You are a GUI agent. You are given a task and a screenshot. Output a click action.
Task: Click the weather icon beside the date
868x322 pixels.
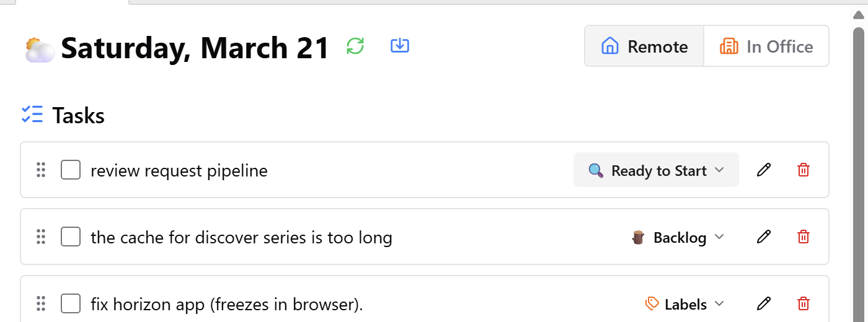40,50
